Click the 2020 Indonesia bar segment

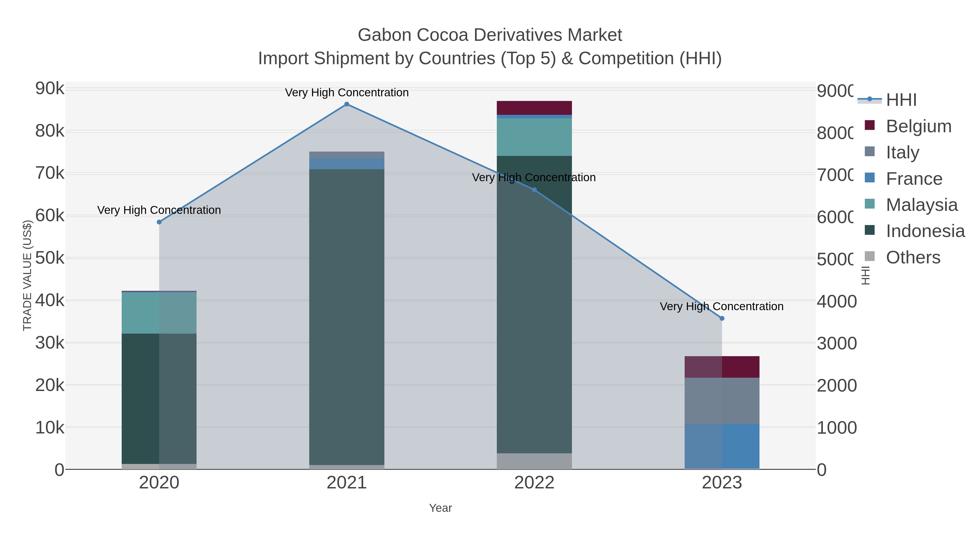(x=159, y=399)
